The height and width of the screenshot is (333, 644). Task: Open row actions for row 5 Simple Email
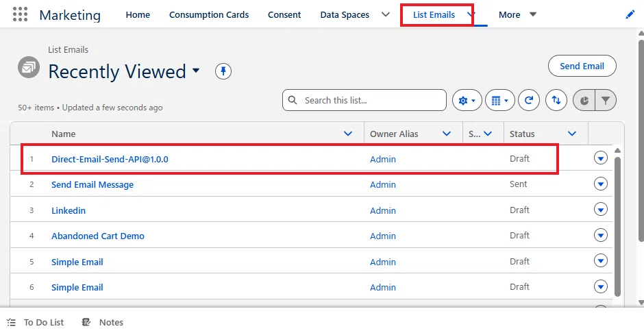coord(600,261)
